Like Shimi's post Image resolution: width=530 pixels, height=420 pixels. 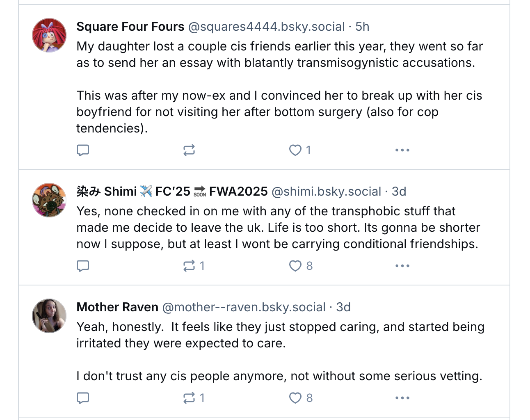click(295, 266)
